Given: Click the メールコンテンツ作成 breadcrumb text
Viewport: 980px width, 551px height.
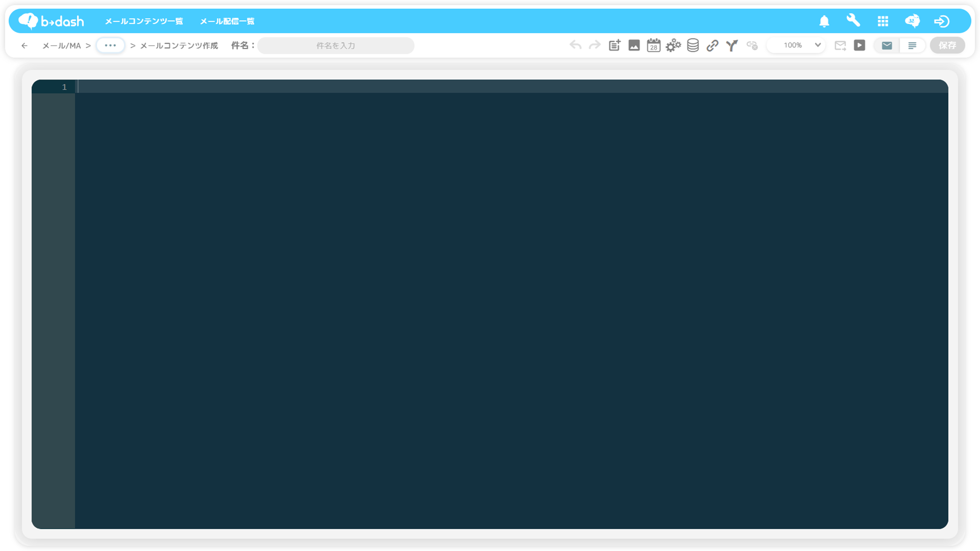Looking at the screenshot, I should (179, 46).
